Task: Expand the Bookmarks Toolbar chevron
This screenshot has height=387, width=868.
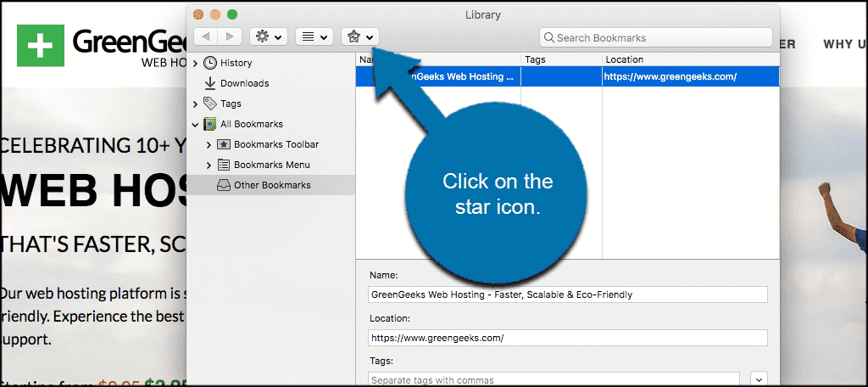Action: pyautogui.click(x=209, y=144)
